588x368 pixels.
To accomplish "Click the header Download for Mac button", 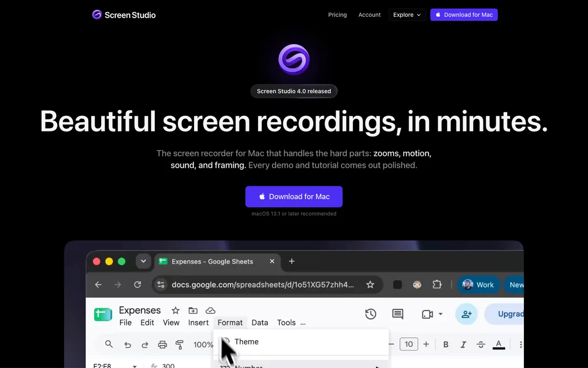I will pyautogui.click(x=464, y=15).
